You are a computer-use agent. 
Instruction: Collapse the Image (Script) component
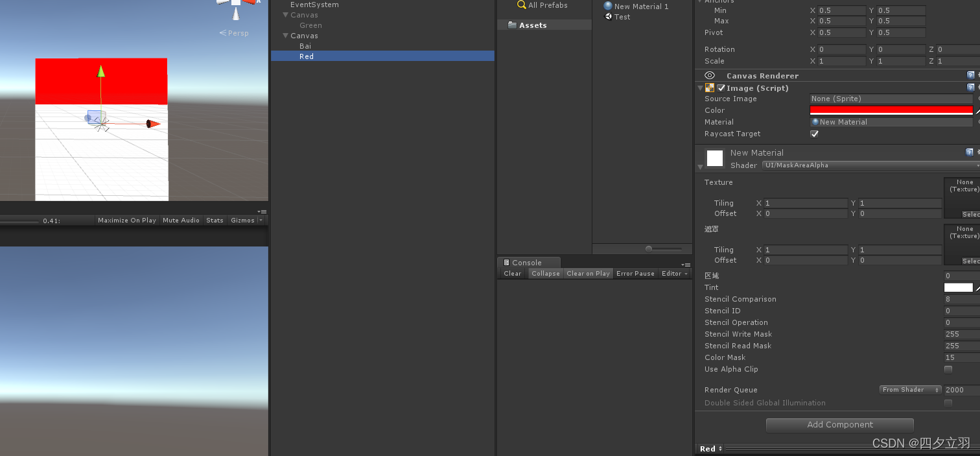click(x=700, y=88)
